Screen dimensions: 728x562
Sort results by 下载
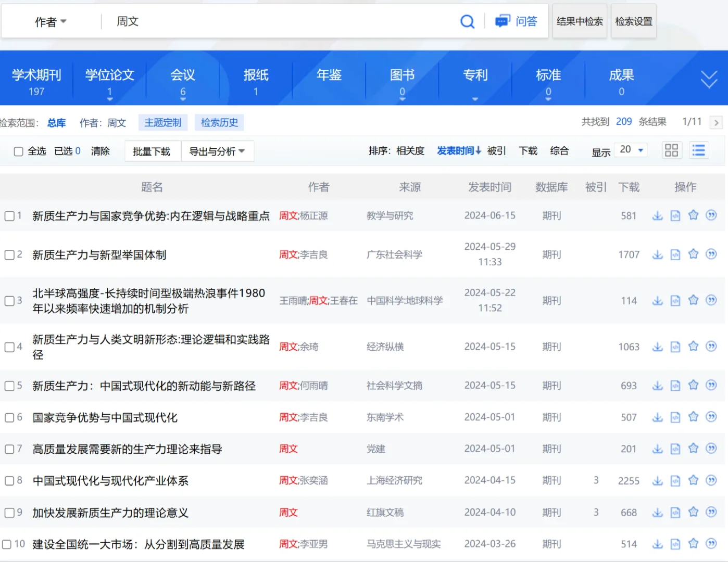pos(528,151)
